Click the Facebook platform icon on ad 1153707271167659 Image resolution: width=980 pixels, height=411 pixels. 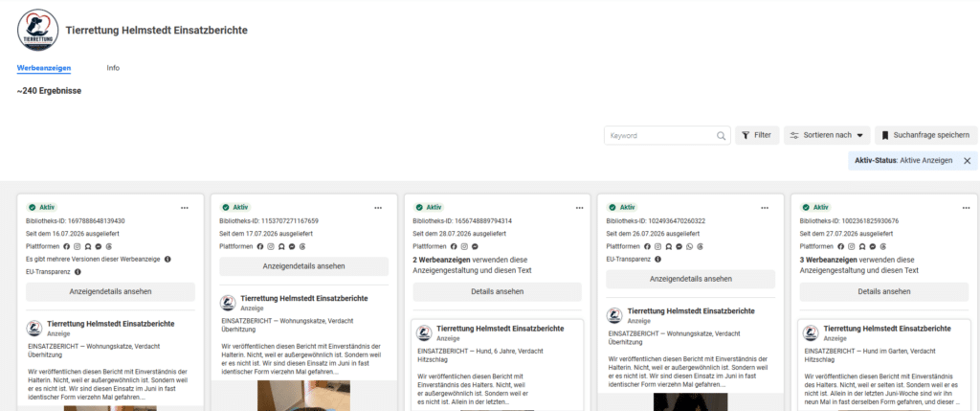260,246
